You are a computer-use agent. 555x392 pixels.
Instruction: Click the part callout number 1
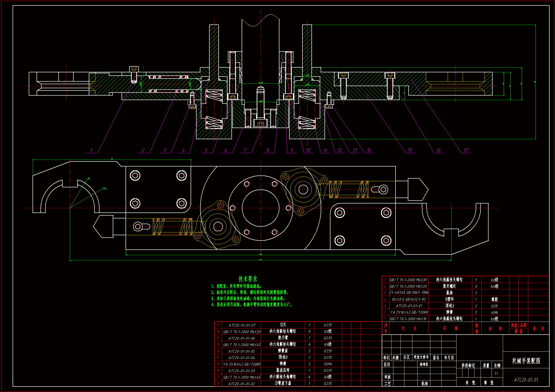(91, 150)
